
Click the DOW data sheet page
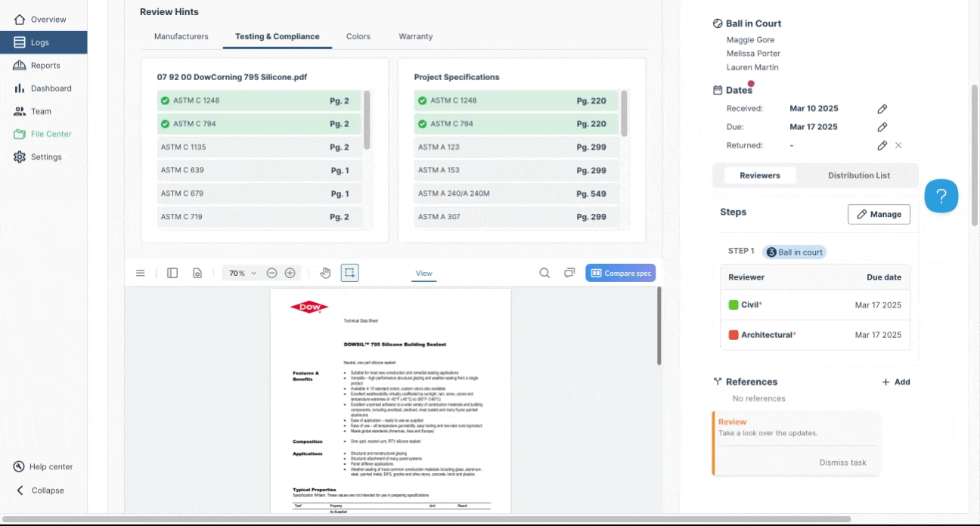coord(390,401)
